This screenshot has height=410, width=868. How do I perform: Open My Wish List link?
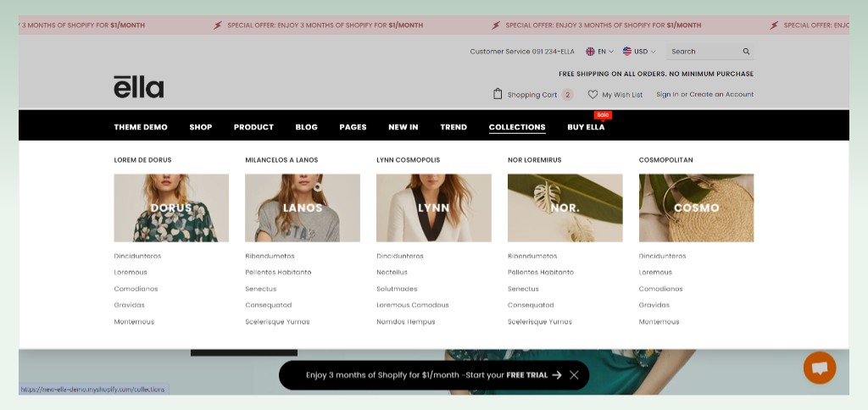(x=622, y=95)
